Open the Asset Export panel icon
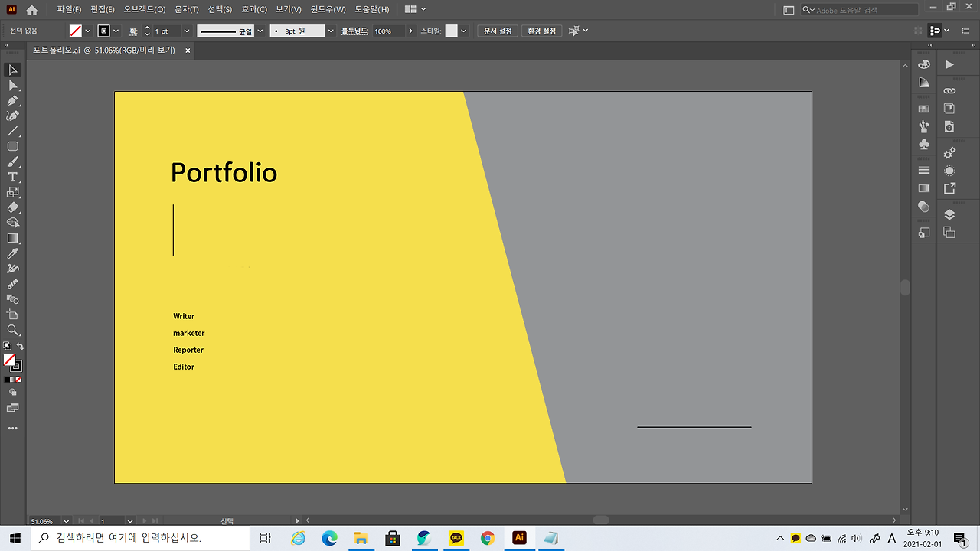Screen dimensions: 980x551 point(949,188)
